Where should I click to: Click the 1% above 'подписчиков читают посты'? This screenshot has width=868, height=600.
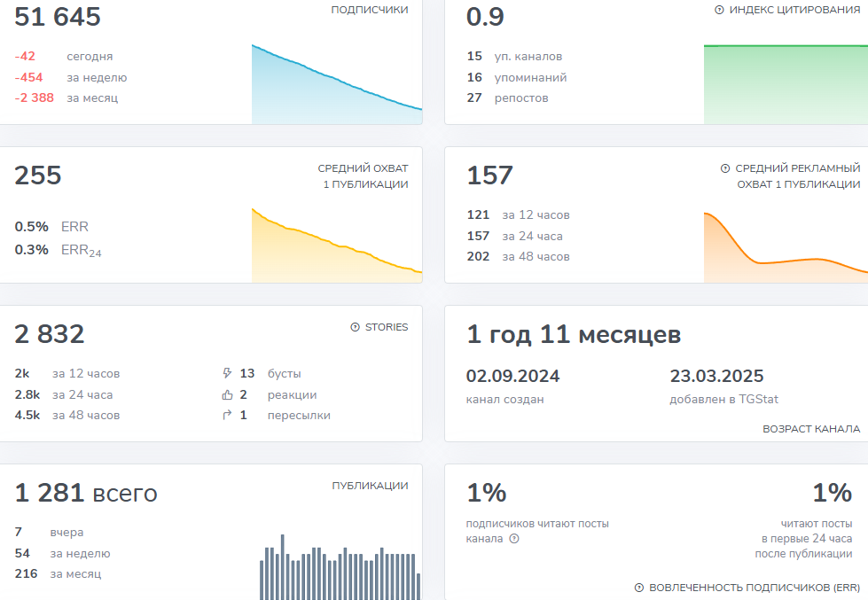click(x=487, y=493)
